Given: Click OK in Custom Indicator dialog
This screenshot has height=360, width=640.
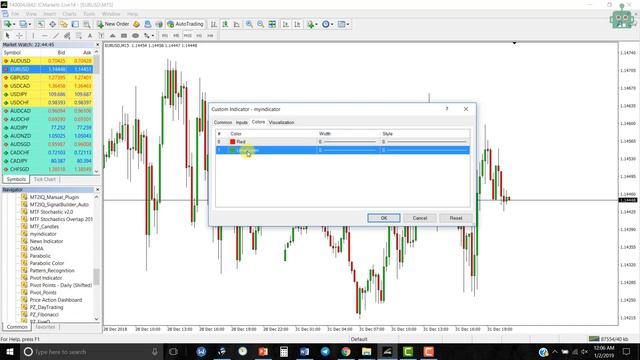Looking at the screenshot, I should point(384,218).
